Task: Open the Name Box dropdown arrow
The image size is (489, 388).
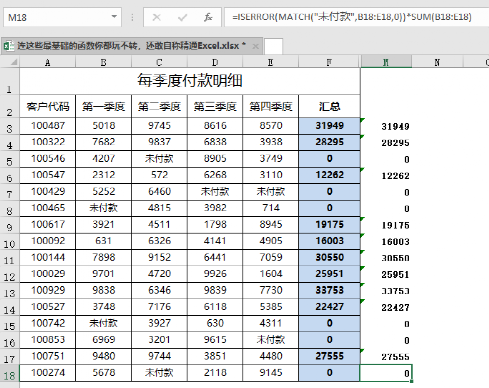Action: tap(114, 17)
